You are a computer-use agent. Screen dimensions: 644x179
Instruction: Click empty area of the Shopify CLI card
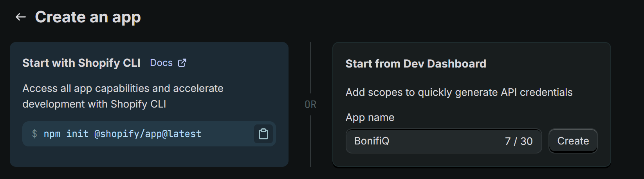coord(149,156)
